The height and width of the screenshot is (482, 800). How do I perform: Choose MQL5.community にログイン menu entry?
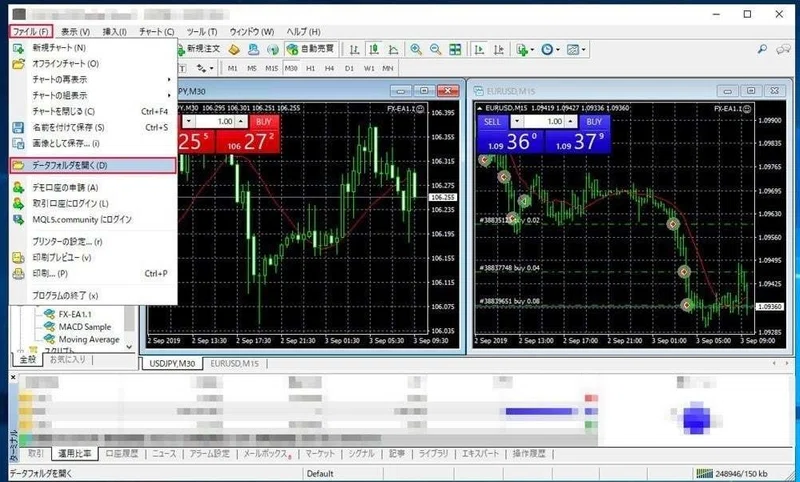tap(93, 219)
